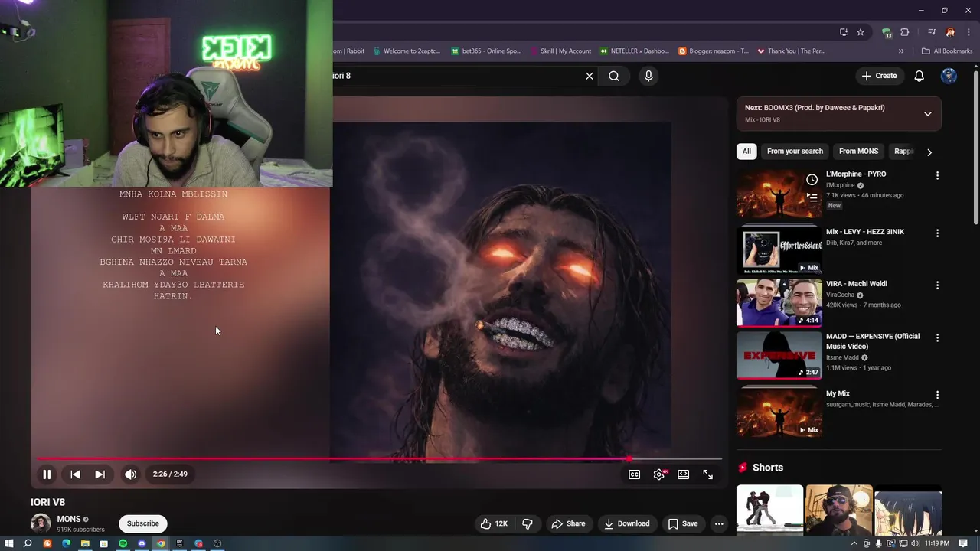Clear the YouTube search box
Viewport: 980px width, 551px height.
tap(590, 76)
